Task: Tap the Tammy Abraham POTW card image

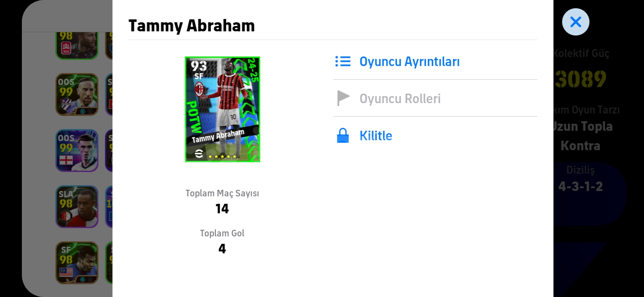Action: click(223, 109)
